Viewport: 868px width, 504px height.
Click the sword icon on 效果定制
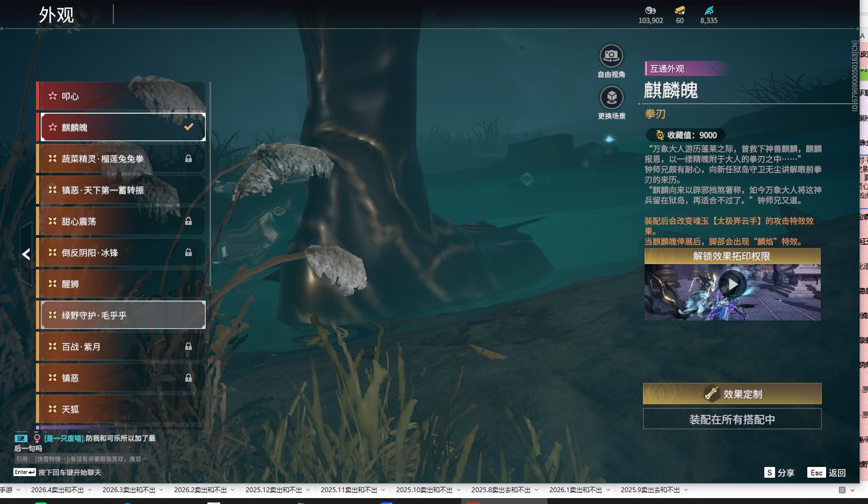pyautogui.click(x=712, y=393)
